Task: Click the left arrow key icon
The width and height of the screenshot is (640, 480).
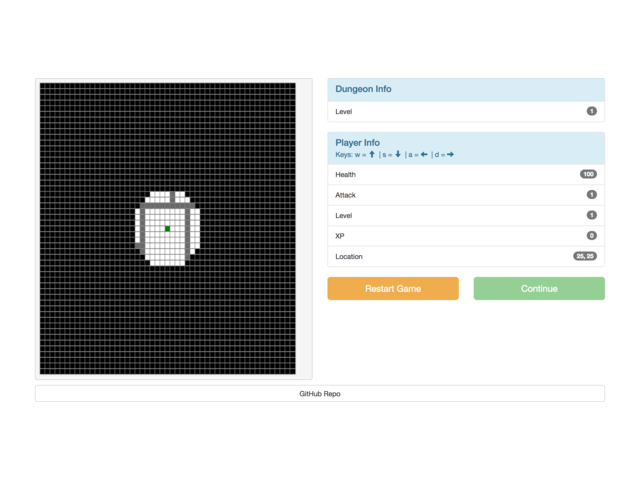Action: 424,155
